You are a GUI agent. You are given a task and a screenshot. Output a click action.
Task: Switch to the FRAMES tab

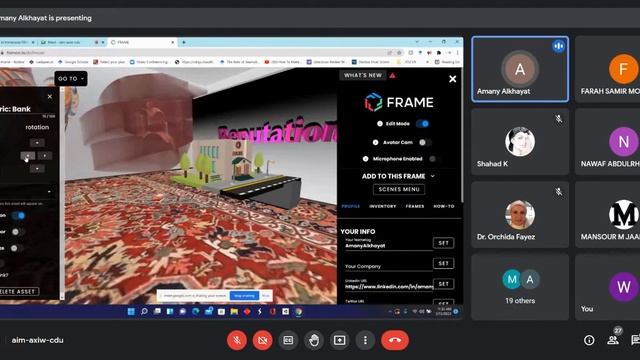pos(415,206)
